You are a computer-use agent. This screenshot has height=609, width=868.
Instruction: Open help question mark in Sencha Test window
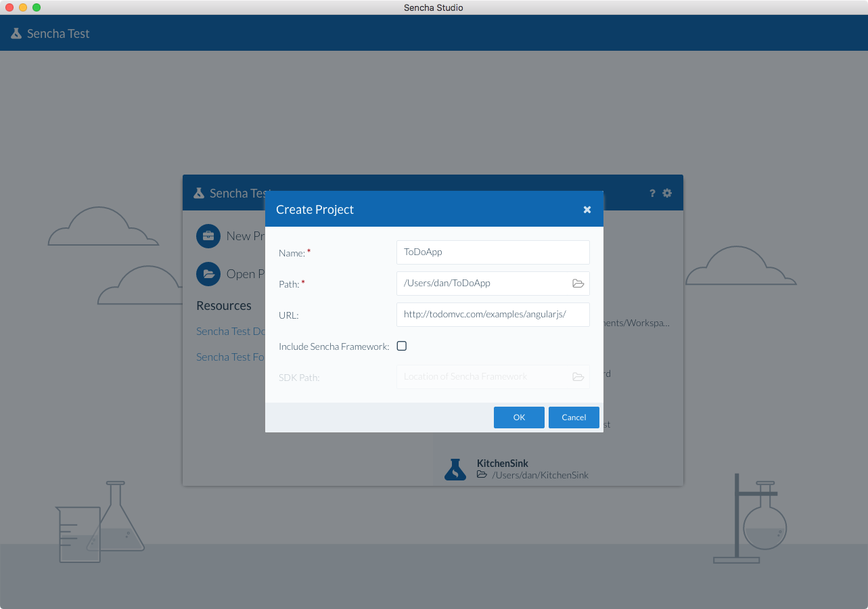(652, 193)
